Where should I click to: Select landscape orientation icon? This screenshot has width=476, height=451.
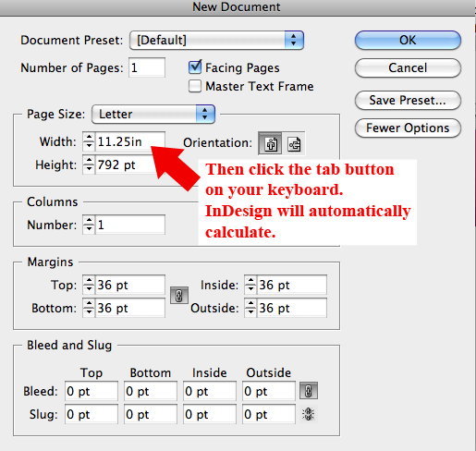tap(294, 143)
